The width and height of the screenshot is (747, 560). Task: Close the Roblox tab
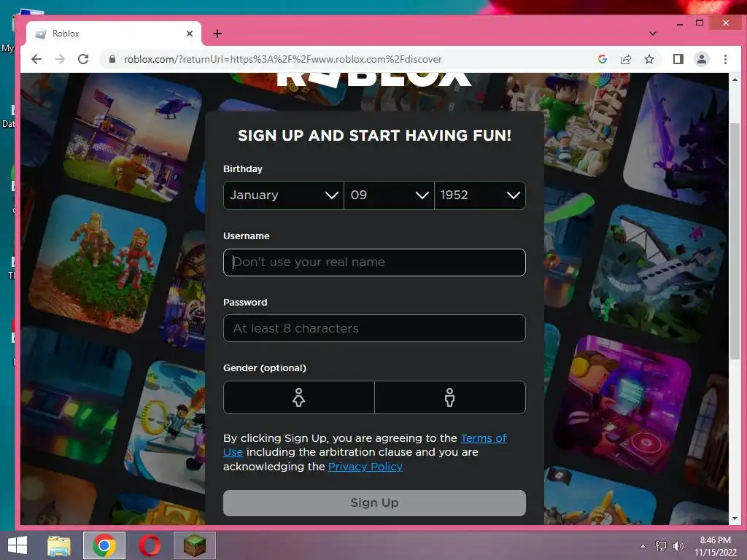189,34
